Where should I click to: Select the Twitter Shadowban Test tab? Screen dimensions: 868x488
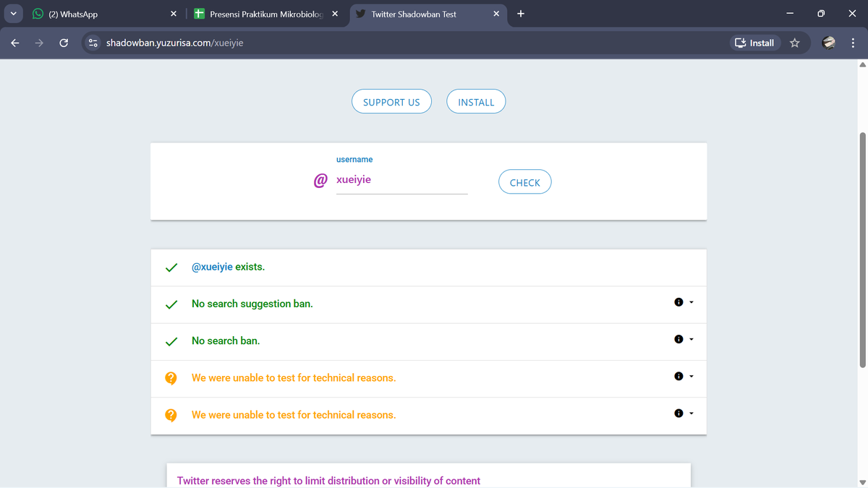[428, 14]
